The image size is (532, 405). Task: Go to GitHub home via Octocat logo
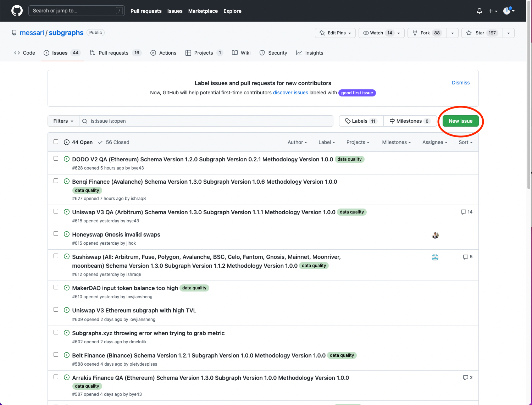17,11
